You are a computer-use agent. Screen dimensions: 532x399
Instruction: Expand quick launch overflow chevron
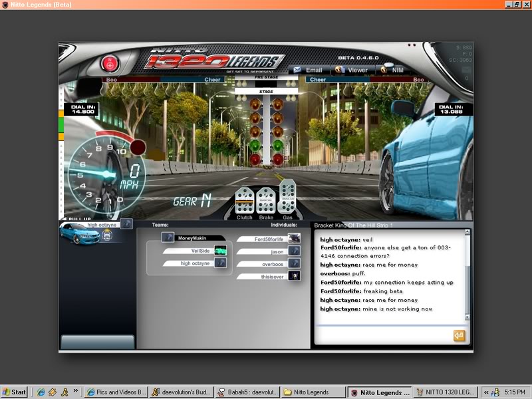(x=75, y=391)
